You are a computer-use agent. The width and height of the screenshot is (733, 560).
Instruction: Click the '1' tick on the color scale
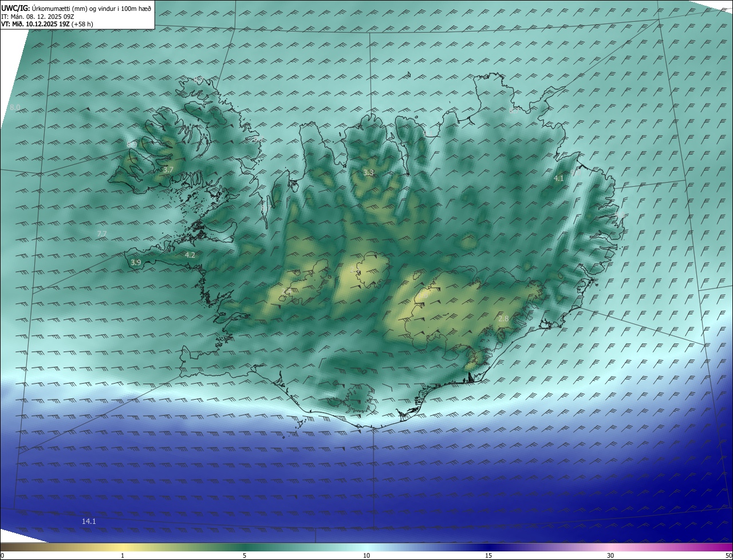123,555
